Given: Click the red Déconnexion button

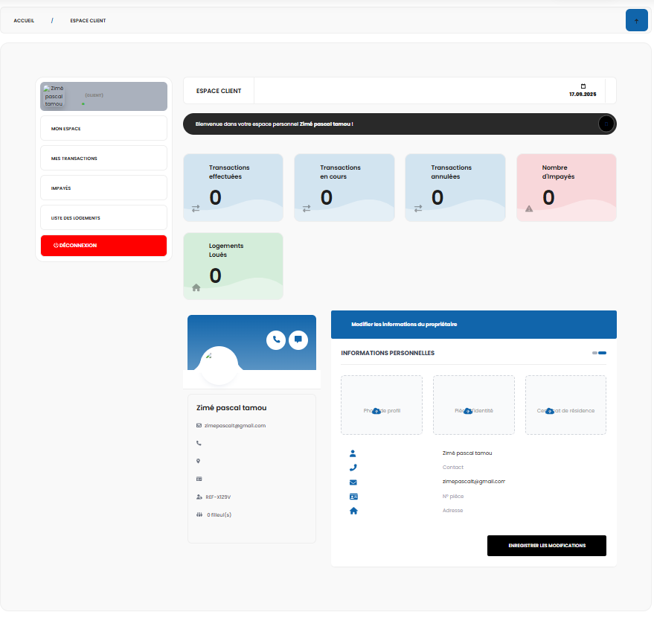Looking at the screenshot, I should point(103,246).
